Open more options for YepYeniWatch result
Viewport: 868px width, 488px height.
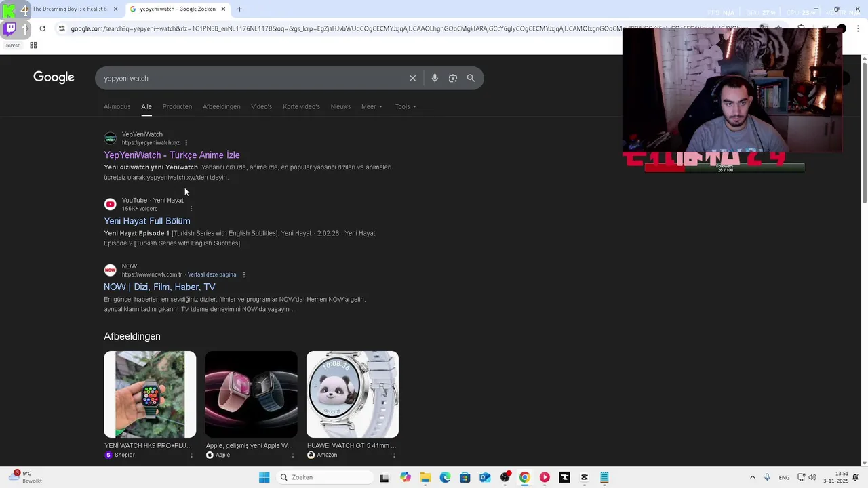coord(186,143)
